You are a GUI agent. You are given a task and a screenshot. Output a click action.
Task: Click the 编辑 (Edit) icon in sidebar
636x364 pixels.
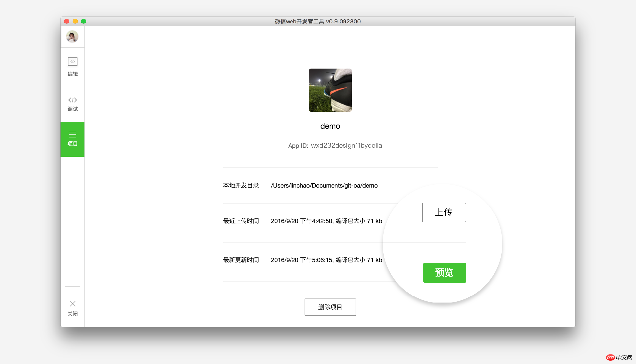coord(73,66)
